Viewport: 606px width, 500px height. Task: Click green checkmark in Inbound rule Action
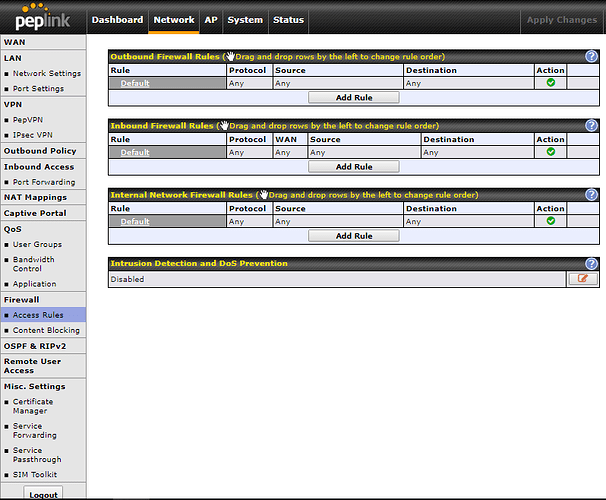click(550, 152)
